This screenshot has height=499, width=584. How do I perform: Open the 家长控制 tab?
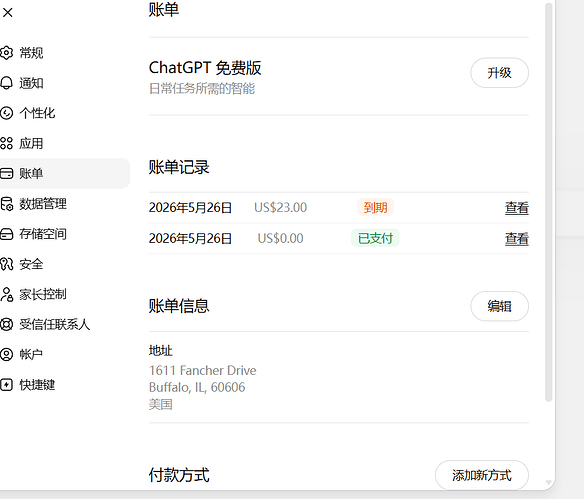tap(43, 294)
